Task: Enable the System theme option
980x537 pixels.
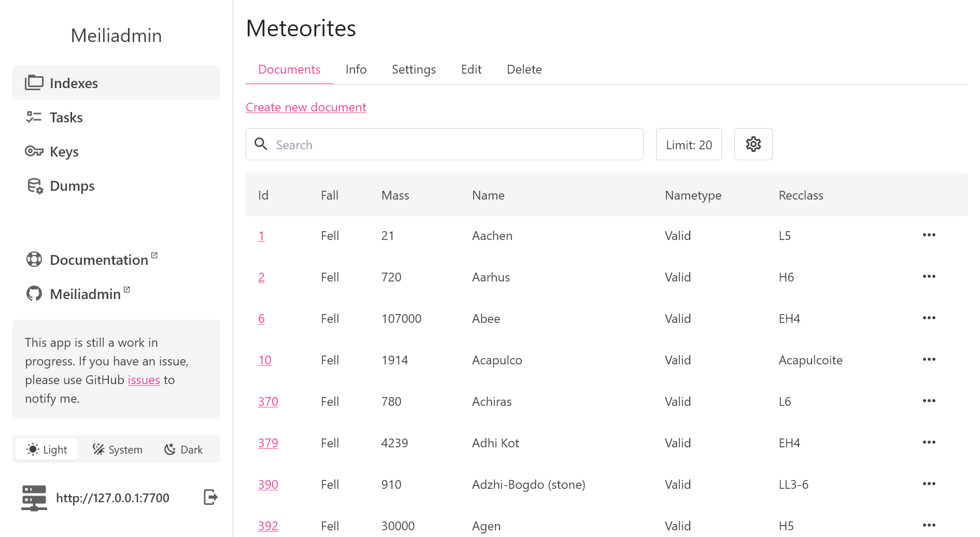Action: [x=117, y=449]
